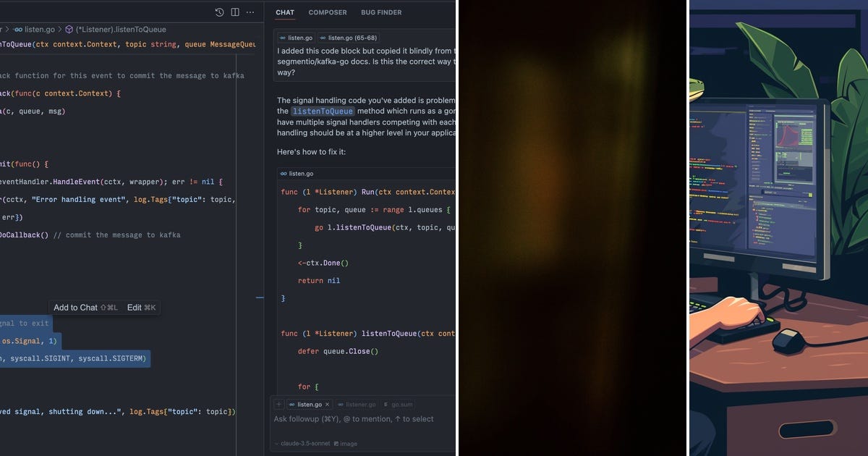Viewport: 868px width, 456px height.
Task: Click the 'os.Signal, 1)' selected code
Action: tap(28, 341)
